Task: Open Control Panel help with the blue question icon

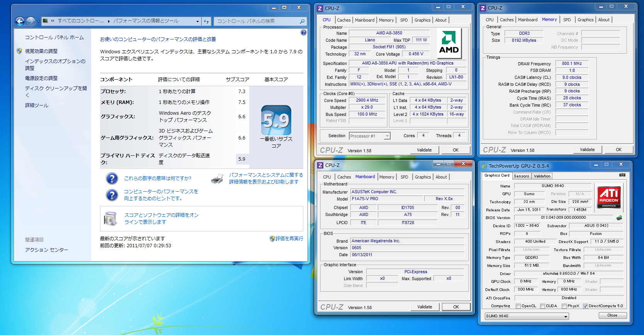Action: click(304, 32)
